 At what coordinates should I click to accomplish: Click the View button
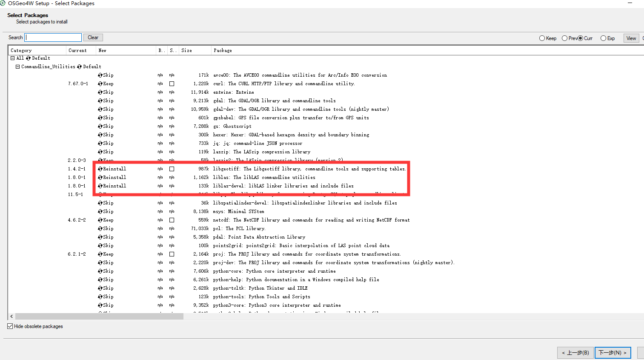pyautogui.click(x=631, y=38)
